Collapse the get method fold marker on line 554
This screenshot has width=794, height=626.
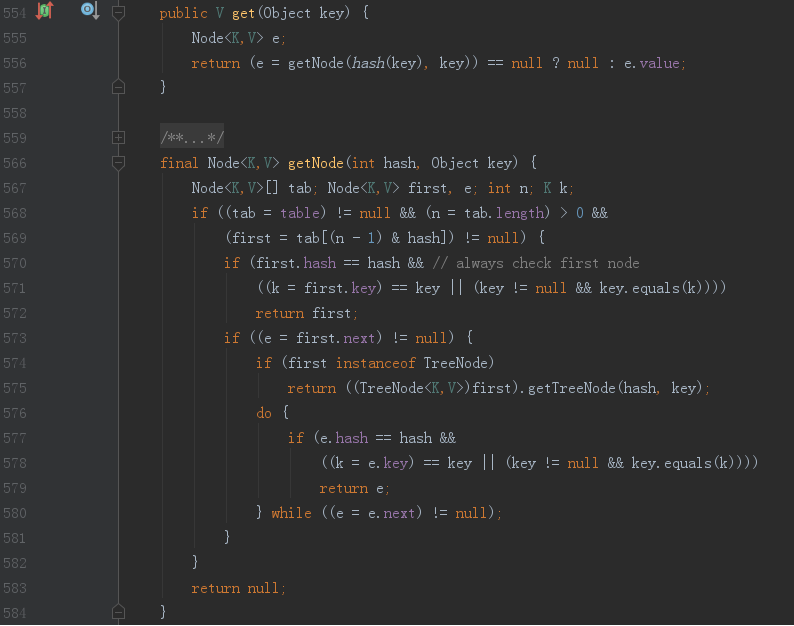(x=118, y=13)
